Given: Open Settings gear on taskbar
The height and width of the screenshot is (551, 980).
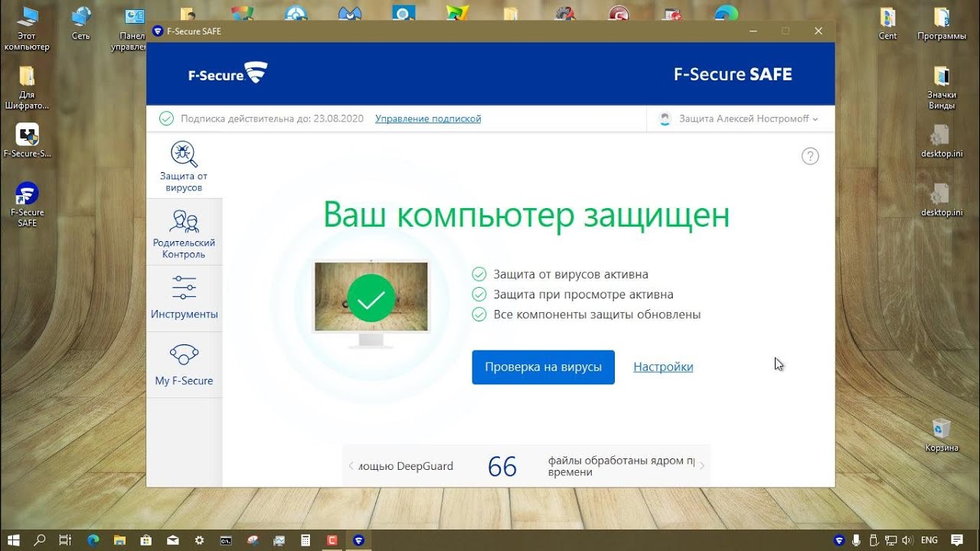Looking at the screenshot, I should (199, 540).
